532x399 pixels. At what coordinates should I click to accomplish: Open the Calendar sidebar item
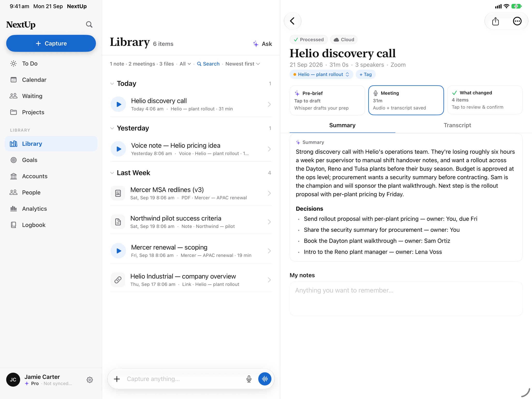(51, 80)
